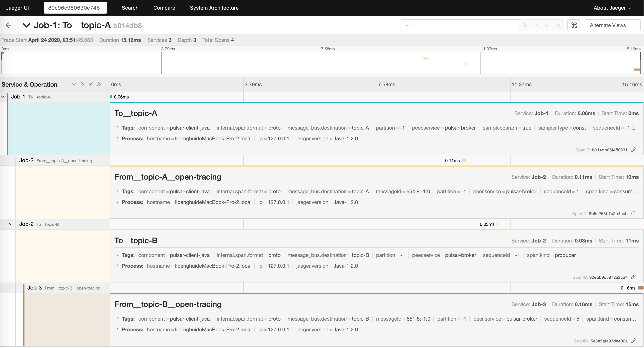Collapse Job-2 To__topic-B children toggle
The image size is (644, 348).
coord(11,224)
